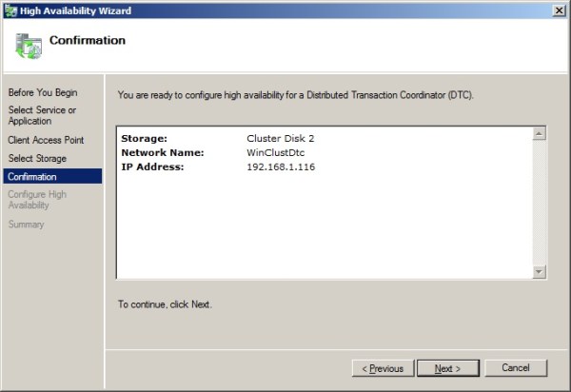Select the Select Storage step in sidebar
Image resolution: width=571 pixels, height=392 pixels.
coord(37,158)
